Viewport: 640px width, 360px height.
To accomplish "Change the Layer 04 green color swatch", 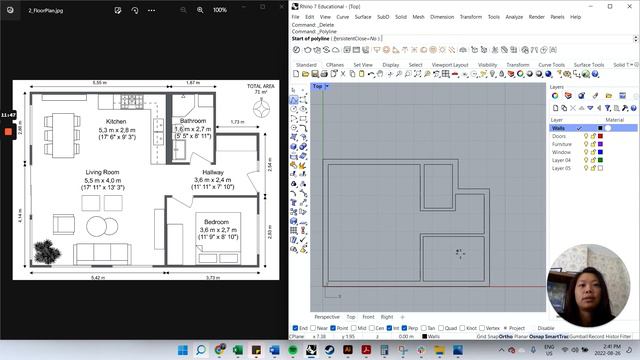I will tap(600, 160).
